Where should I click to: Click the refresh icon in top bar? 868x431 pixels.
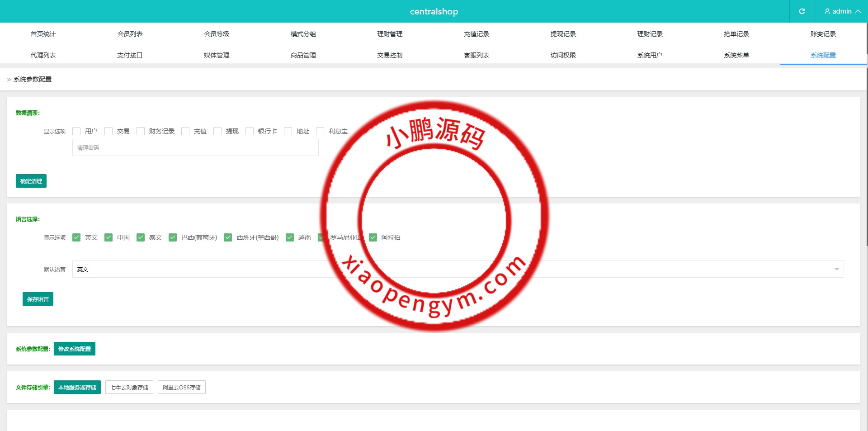pyautogui.click(x=802, y=11)
